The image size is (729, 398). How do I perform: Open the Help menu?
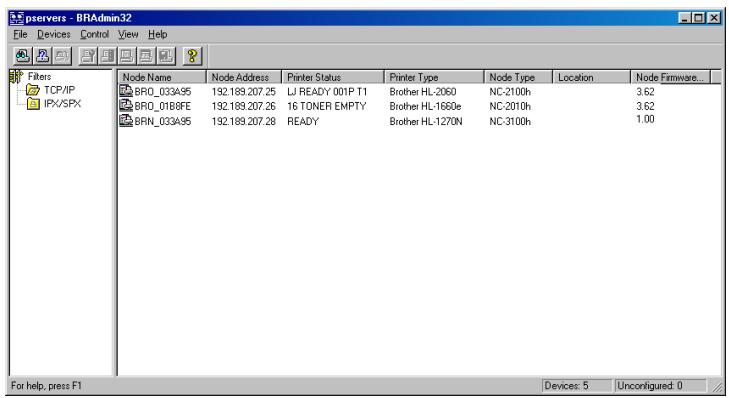click(158, 34)
